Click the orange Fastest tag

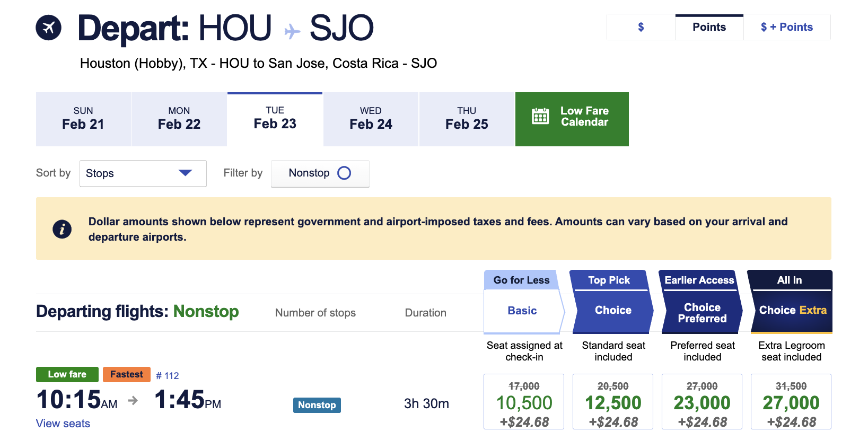point(127,374)
